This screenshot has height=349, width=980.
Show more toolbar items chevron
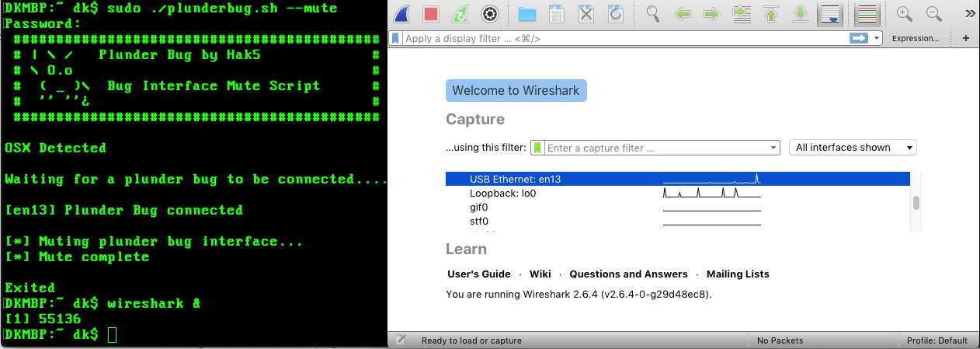click(x=970, y=14)
